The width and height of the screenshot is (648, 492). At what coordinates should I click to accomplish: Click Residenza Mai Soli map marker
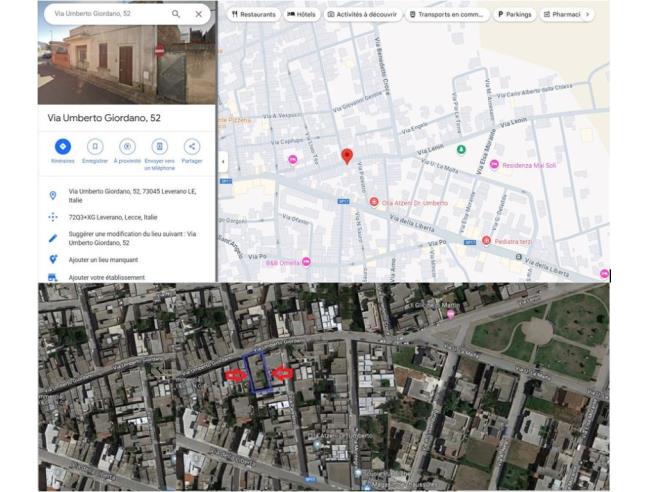(x=493, y=165)
